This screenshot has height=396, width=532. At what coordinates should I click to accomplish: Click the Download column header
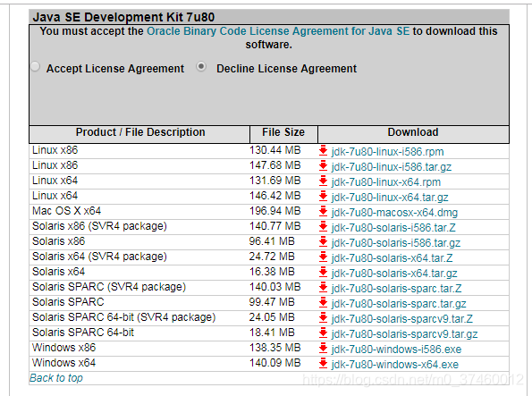pos(413,134)
